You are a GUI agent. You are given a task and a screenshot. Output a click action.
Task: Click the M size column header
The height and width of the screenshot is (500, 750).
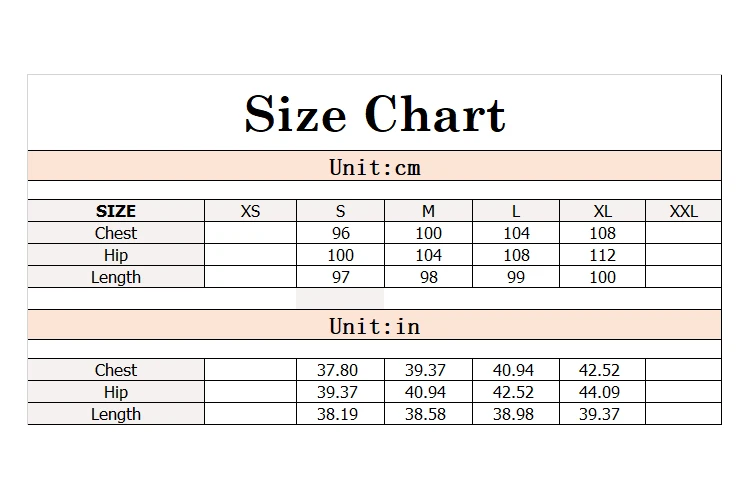pyautogui.click(x=429, y=211)
